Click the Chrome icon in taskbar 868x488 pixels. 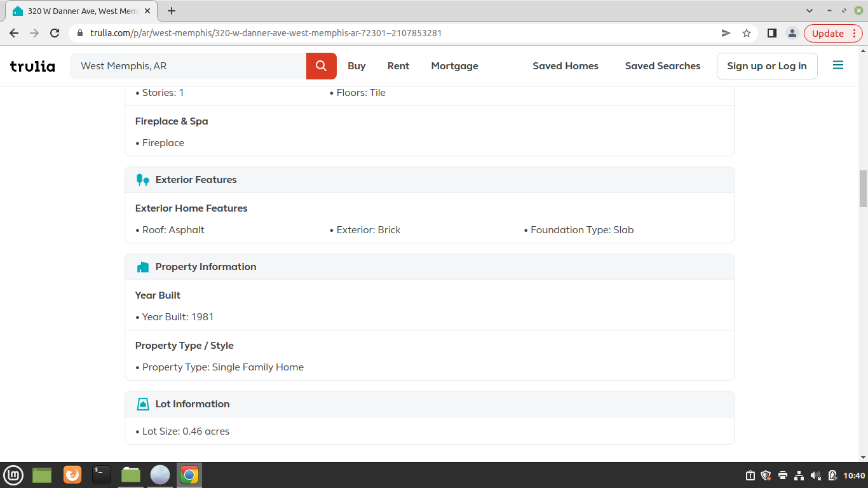189,475
